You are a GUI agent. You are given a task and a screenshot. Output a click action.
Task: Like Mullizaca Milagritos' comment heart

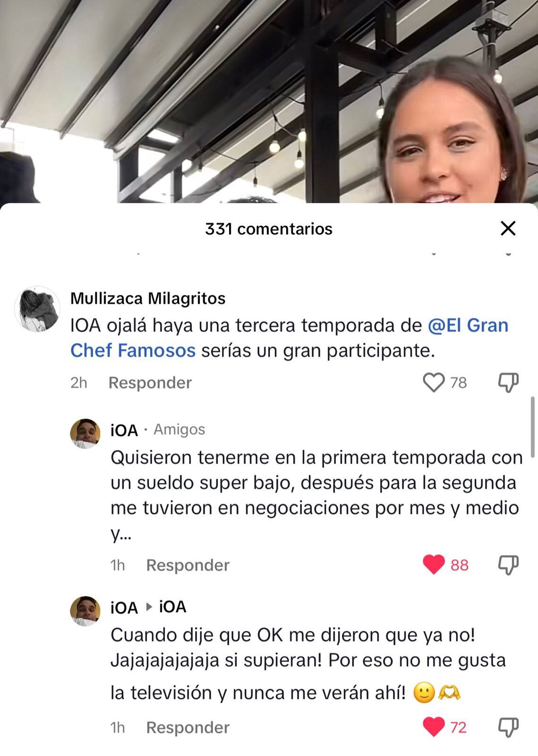coord(433,382)
